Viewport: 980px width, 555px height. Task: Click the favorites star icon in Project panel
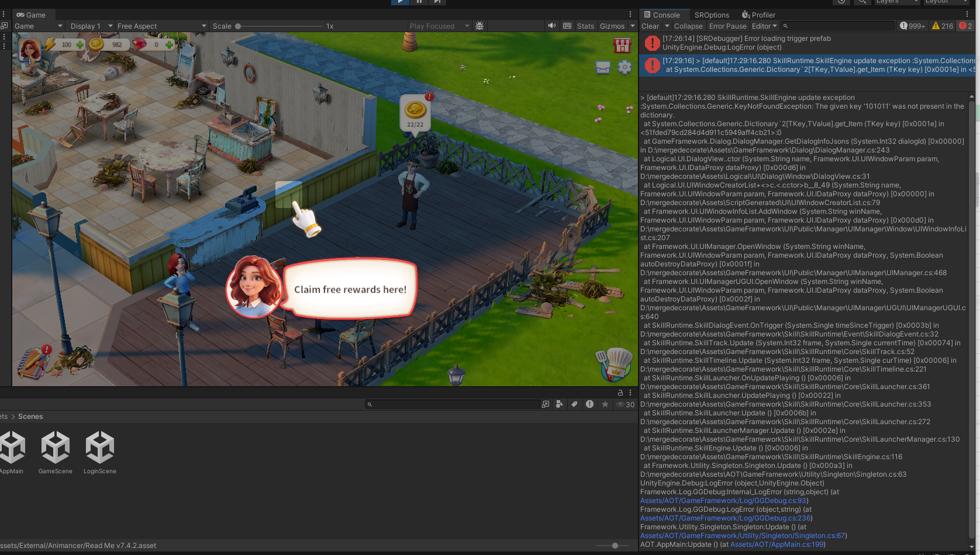pos(605,404)
